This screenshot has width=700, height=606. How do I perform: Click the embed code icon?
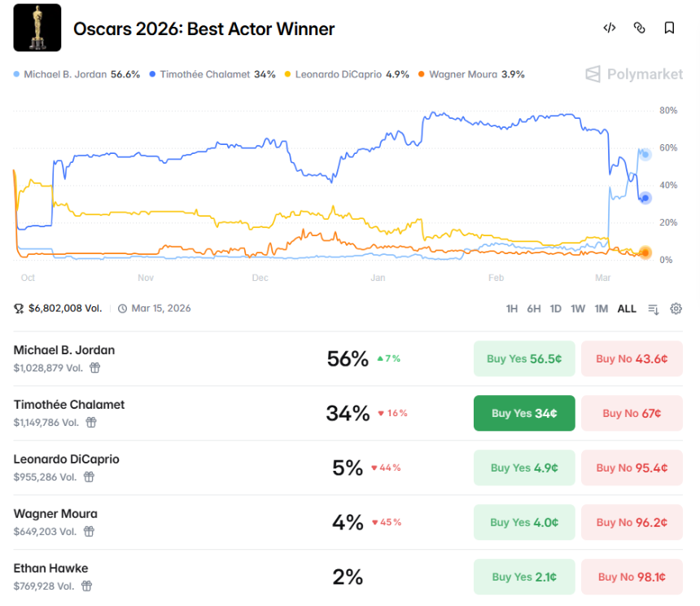coord(609,28)
